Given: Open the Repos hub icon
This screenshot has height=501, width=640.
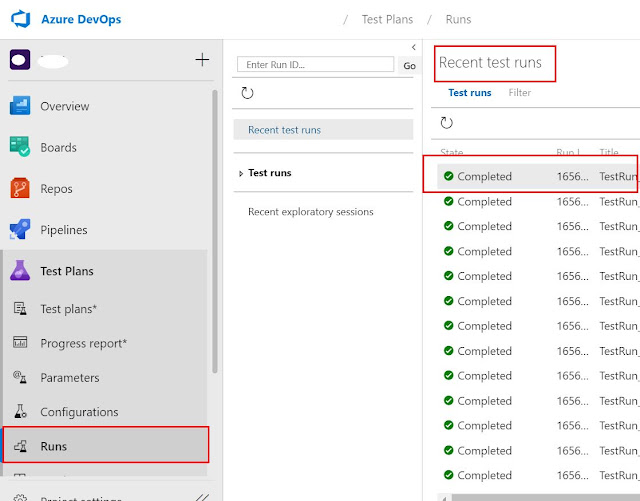Looking at the screenshot, I should click(20, 188).
